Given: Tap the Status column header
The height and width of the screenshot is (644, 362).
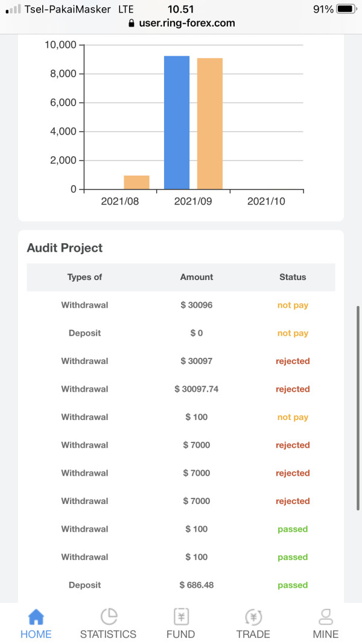Looking at the screenshot, I should coord(293,277).
